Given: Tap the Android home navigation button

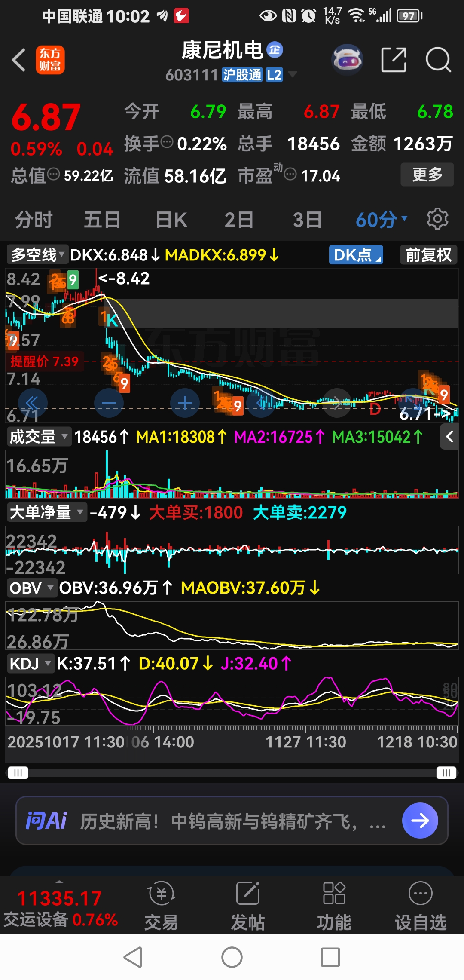Looking at the screenshot, I should tap(232, 957).
